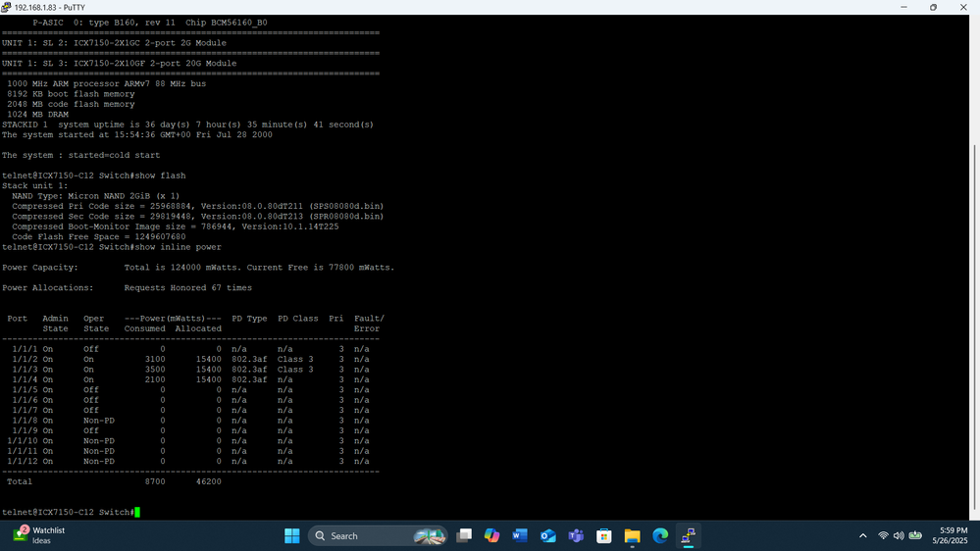Viewport: 980px width, 551px height.
Task: Minimize the PuTTY window
Action: (x=903, y=8)
